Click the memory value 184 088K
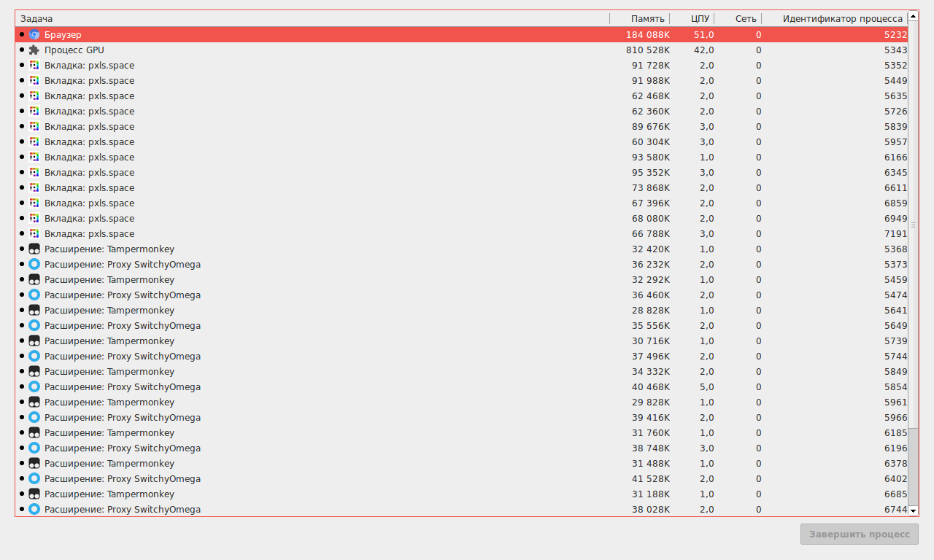 point(648,35)
